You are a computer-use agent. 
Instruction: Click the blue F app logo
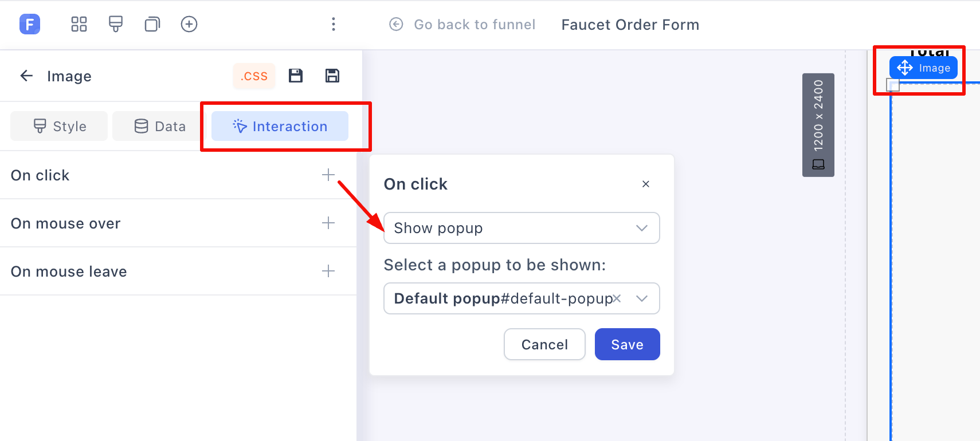(x=30, y=24)
